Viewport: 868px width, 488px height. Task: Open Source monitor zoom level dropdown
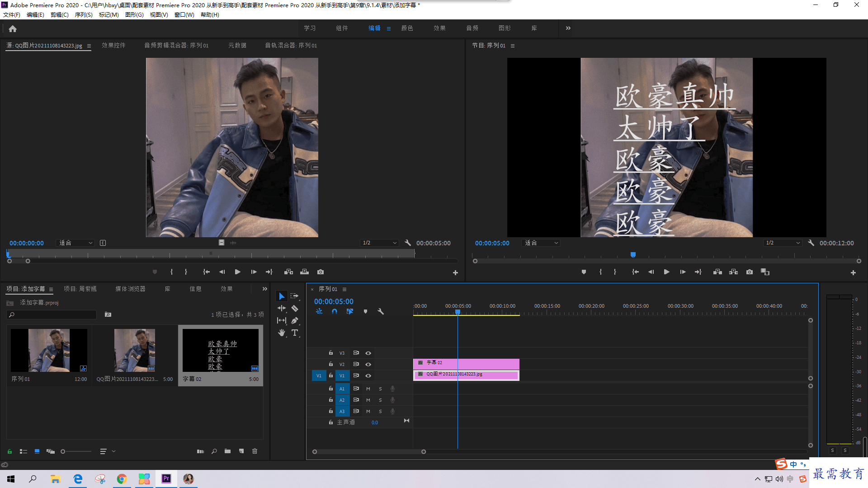click(75, 243)
